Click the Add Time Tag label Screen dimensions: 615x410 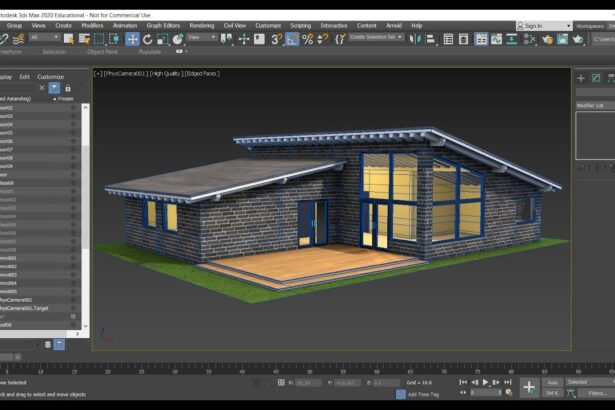426,394
